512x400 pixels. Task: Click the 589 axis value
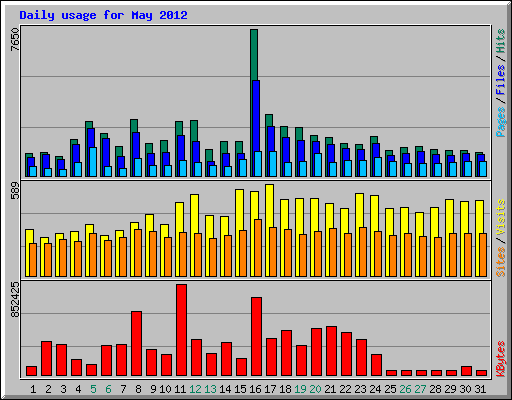click(x=15, y=190)
